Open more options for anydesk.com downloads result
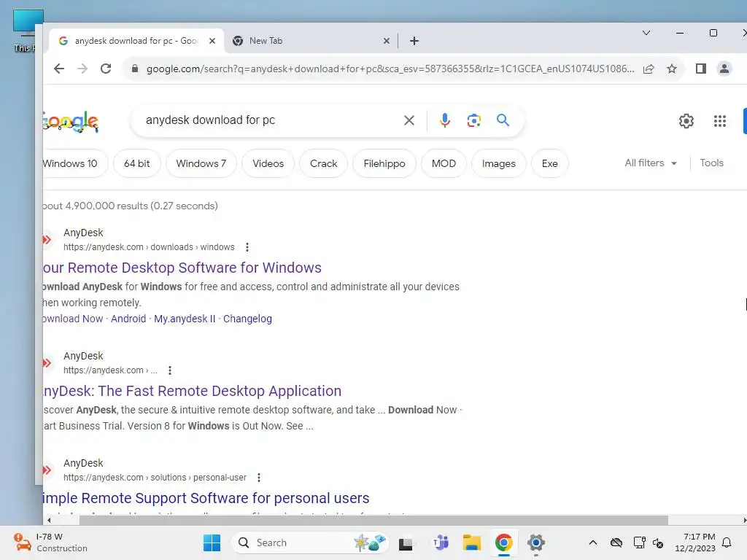 [247, 247]
